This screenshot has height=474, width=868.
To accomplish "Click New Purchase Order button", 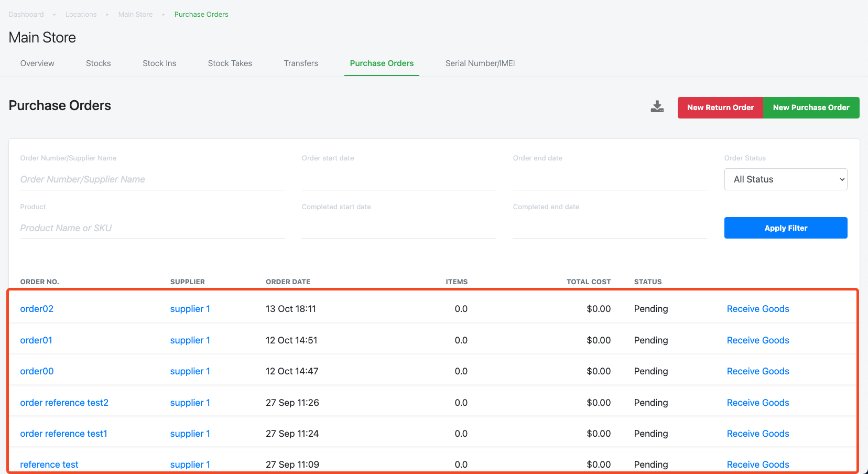I will (811, 107).
